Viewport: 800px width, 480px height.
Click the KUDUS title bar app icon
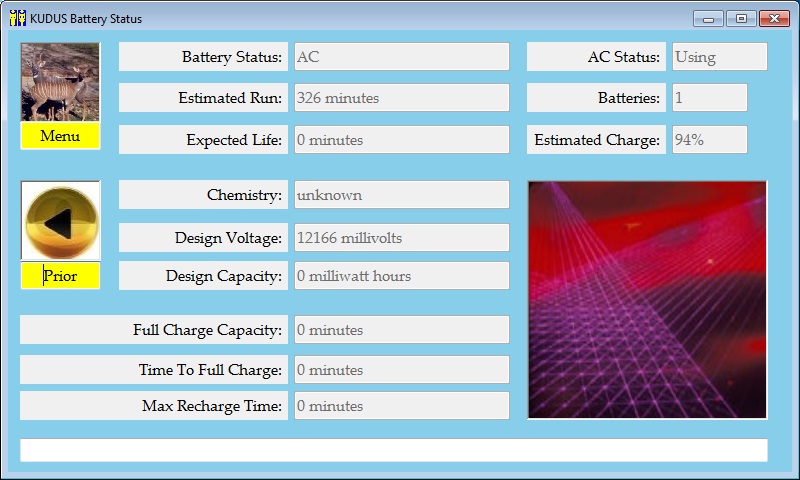[18, 18]
